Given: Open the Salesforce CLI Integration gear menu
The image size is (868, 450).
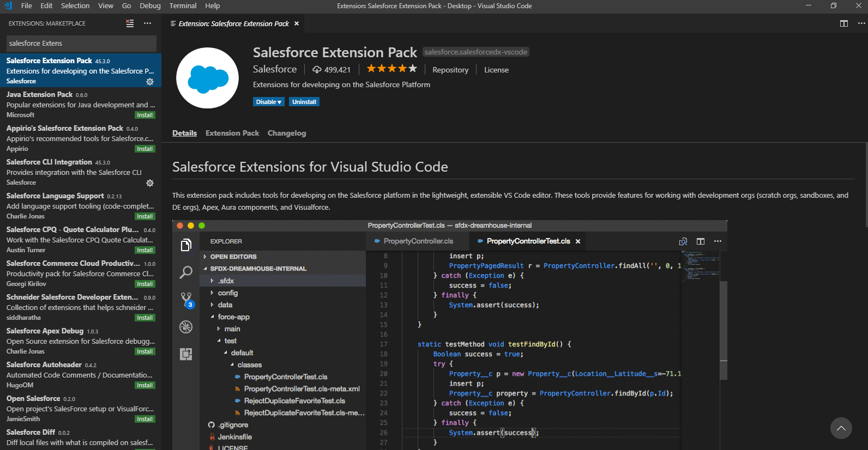Looking at the screenshot, I should (150, 183).
